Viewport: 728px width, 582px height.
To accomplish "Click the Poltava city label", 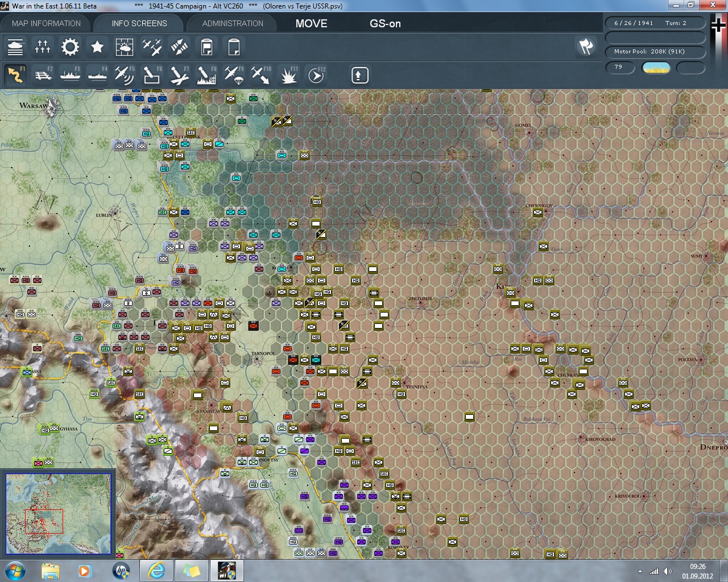I will [687, 360].
